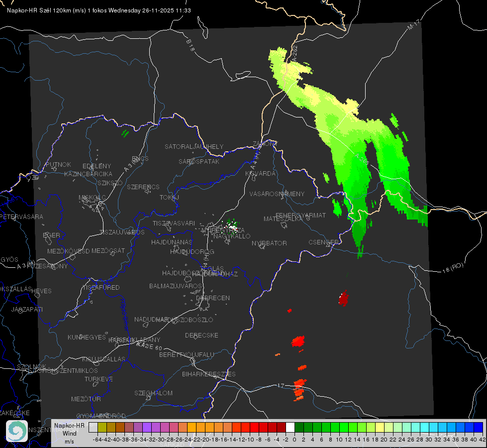Viewport: 487px width, 448px height.
Task: Click the NYÍRBÁTOR town label
Action: (x=269, y=243)
